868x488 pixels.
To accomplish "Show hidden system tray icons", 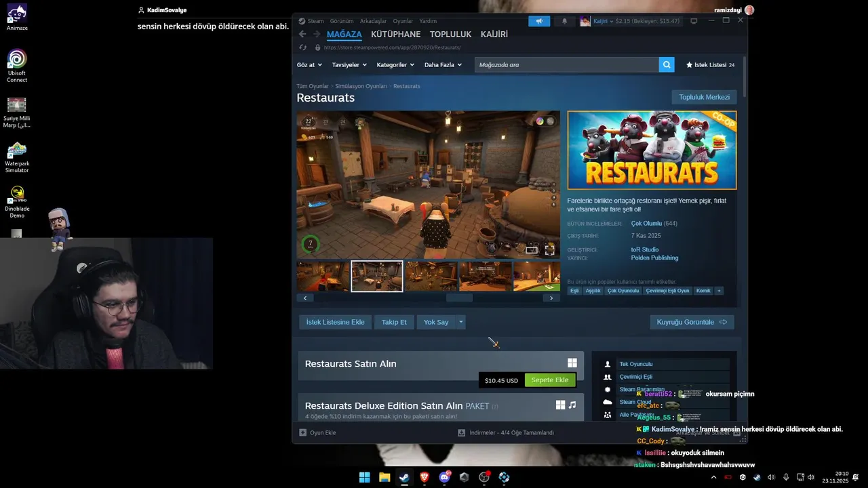I will (713, 477).
